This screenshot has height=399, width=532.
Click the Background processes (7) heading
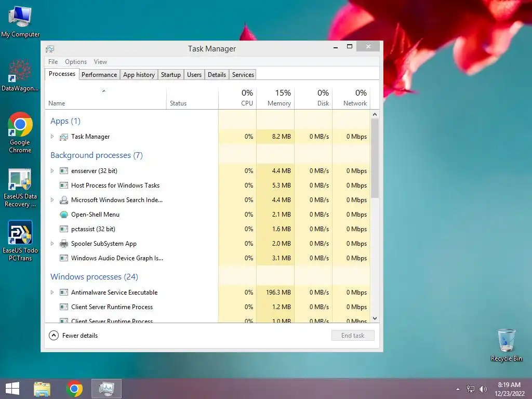pyautogui.click(x=97, y=155)
